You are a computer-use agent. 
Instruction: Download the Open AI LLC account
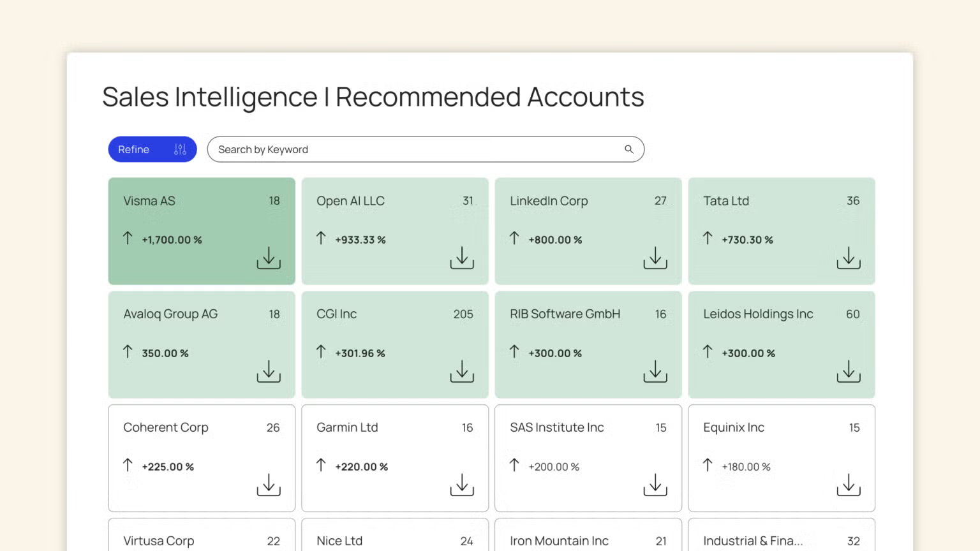(x=462, y=258)
